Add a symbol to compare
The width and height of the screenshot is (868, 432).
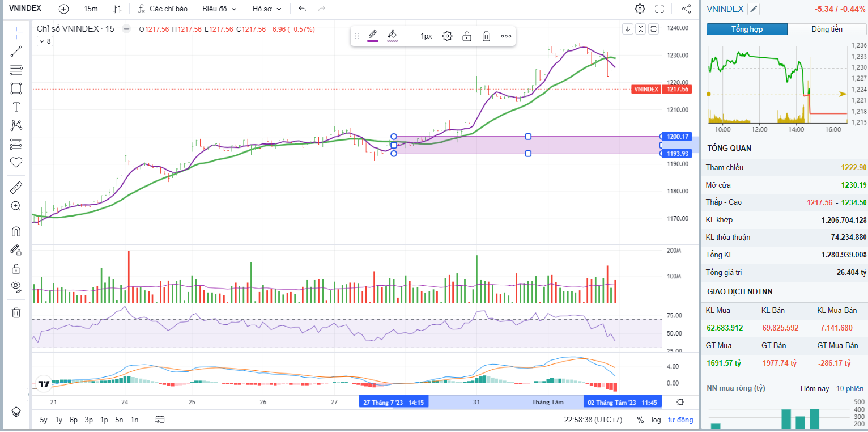(x=63, y=9)
